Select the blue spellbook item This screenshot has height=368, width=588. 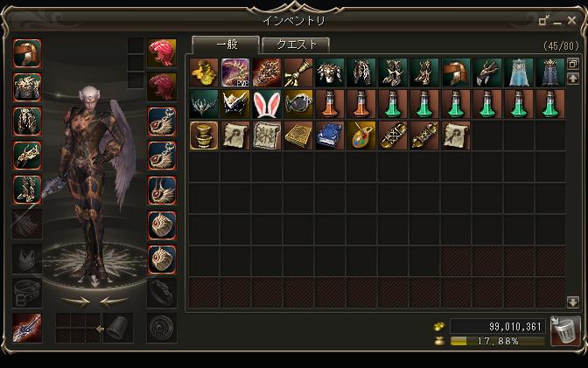click(x=330, y=135)
